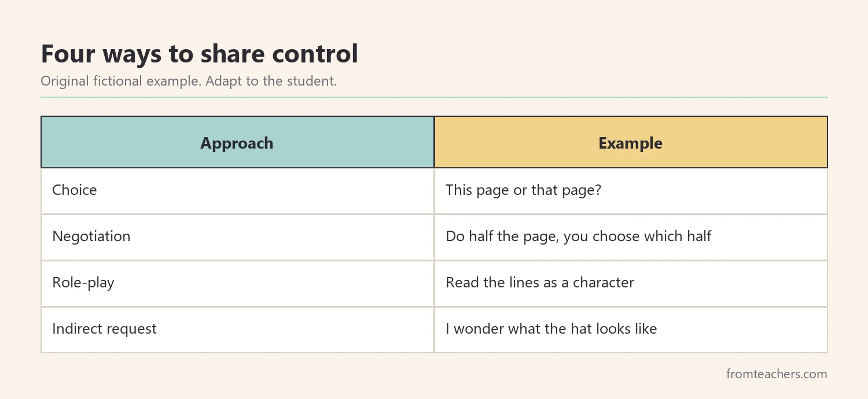Click the subtitle 'Original fictional example. Adapt to the student.'
Screen dimensions: 868x399
coord(189,81)
